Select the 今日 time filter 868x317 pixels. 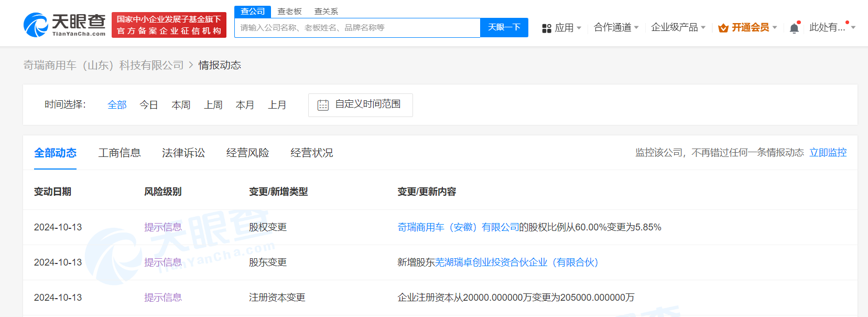[x=149, y=105]
